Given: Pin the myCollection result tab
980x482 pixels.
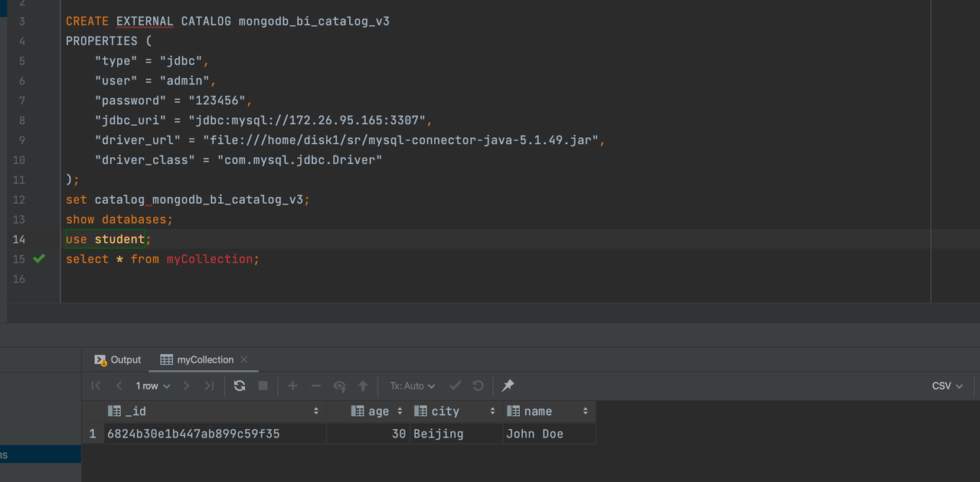Looking at the screenshot, I should pos(508,386).
